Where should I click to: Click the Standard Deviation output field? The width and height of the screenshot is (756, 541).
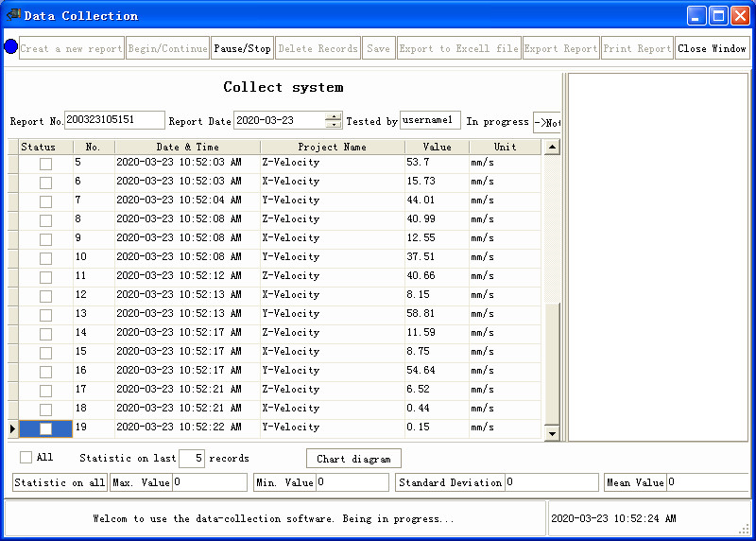[x=552, y=482]
